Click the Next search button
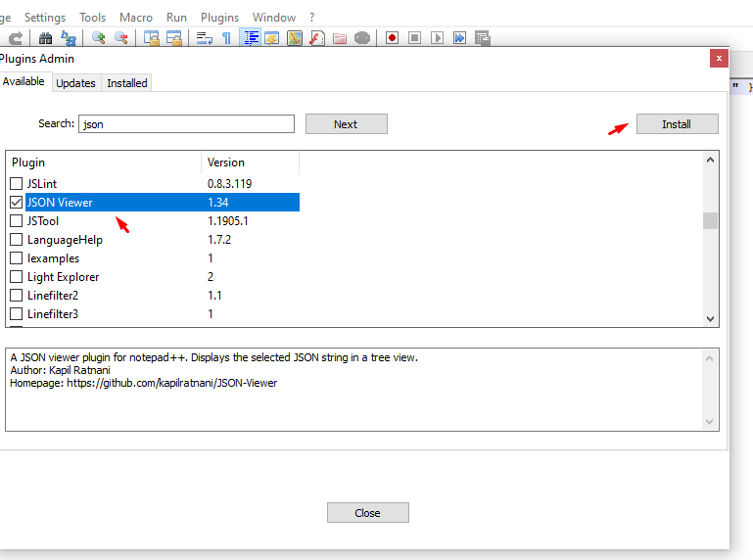The image size is (753, 560). [347, 124]
